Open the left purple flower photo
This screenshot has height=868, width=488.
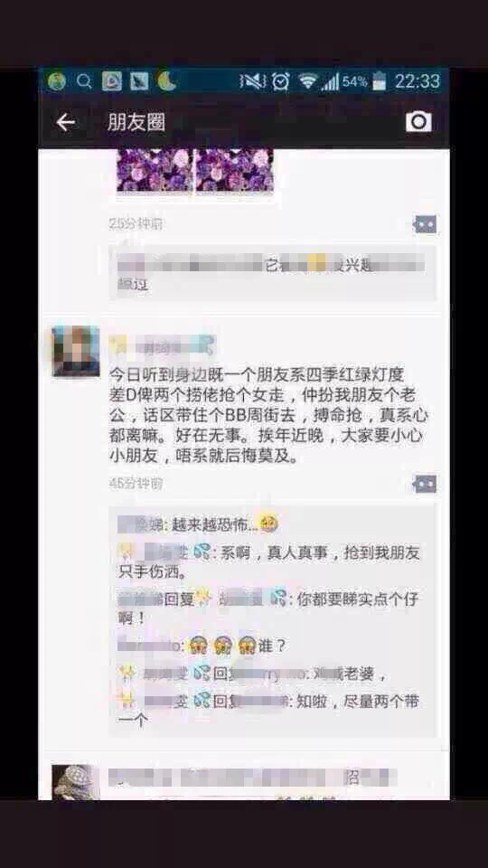click(x=154, y=171)
